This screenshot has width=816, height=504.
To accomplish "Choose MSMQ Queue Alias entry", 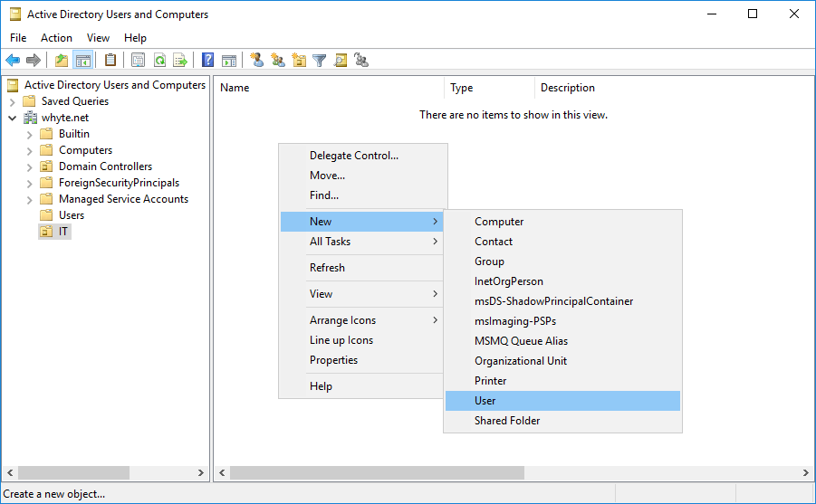I will click(x=562, y=341).
